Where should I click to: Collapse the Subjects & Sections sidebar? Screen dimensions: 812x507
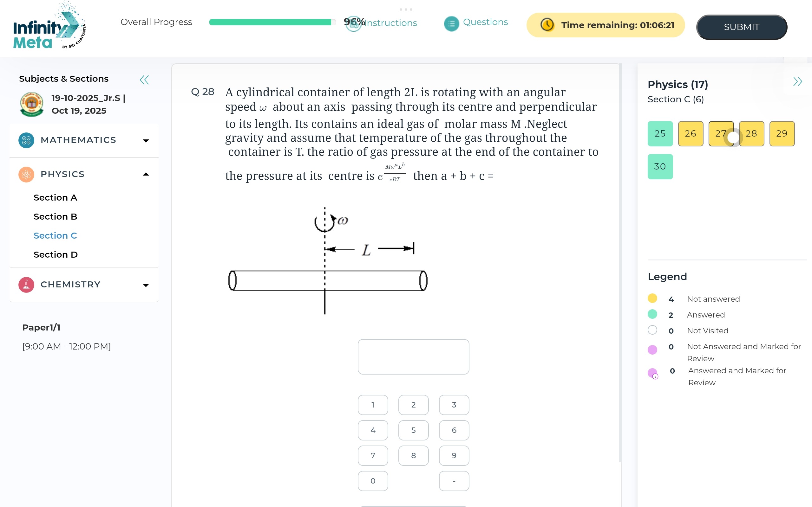144,80
